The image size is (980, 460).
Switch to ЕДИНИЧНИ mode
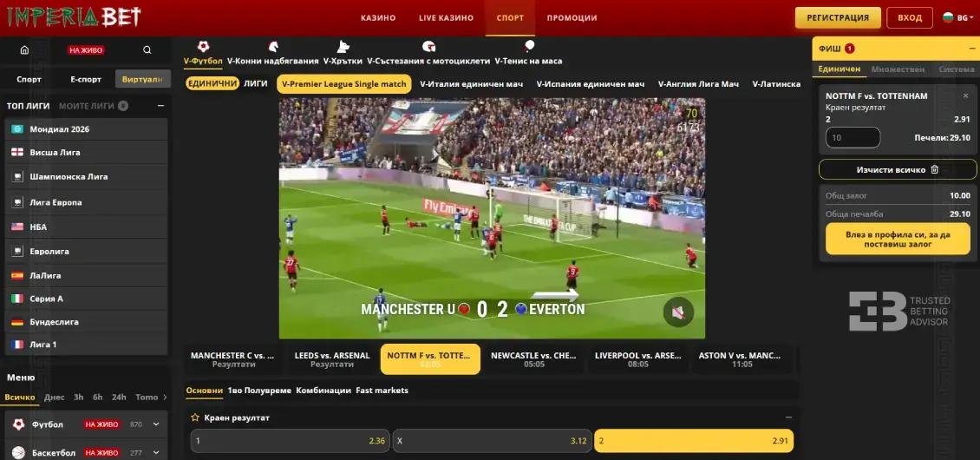coord(212,83)
